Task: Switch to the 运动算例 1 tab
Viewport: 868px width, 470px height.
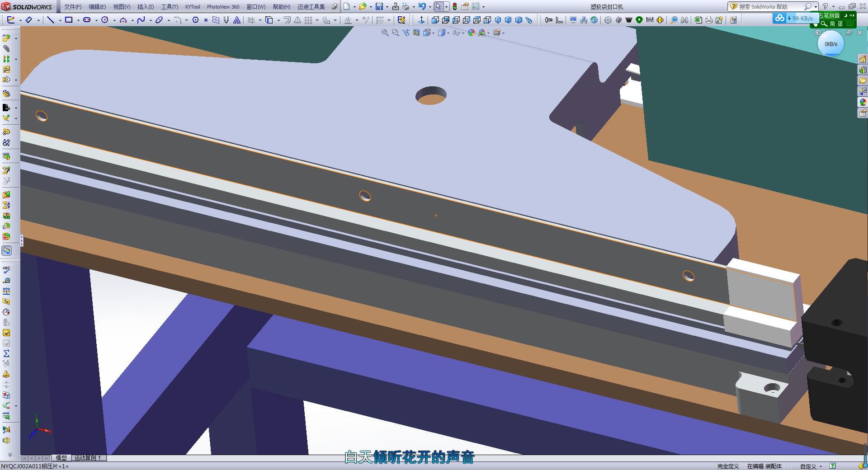Action: [x=88, y=458]
